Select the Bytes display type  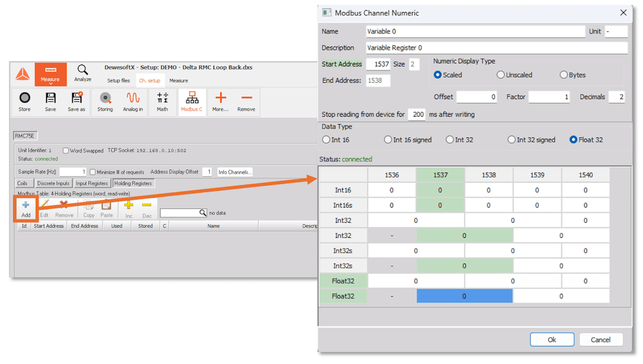pos(564,75)
